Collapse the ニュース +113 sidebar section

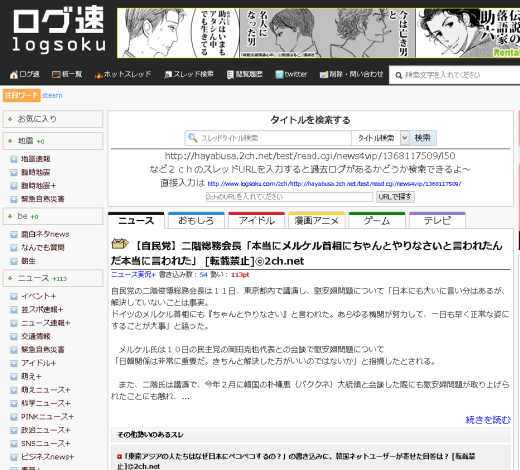tap(53, 278)
